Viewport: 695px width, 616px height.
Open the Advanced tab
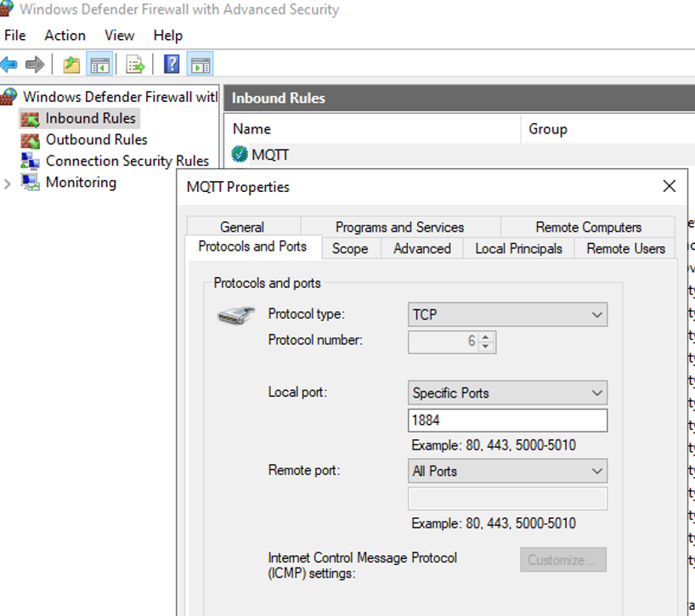[x=422, y=249]
